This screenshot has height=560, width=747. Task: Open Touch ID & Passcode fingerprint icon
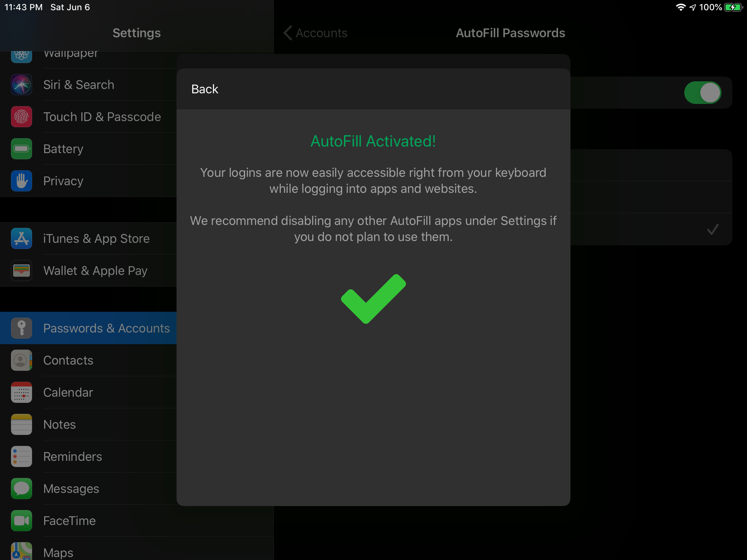(22, 117)
